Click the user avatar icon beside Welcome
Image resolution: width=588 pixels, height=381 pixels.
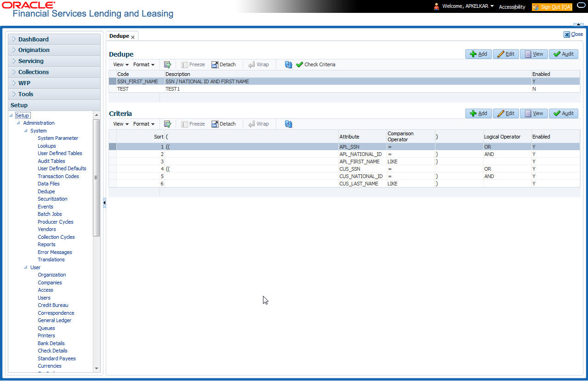coord(437,6)
